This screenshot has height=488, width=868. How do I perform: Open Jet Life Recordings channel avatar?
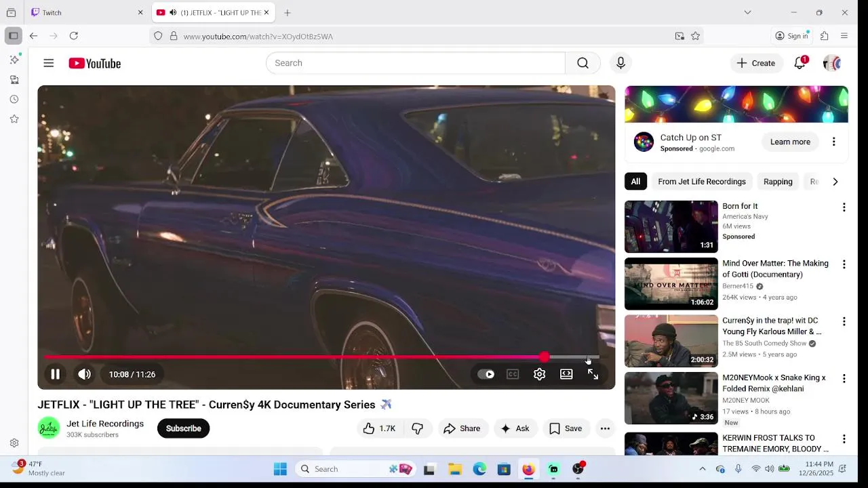tap(49, 428)
